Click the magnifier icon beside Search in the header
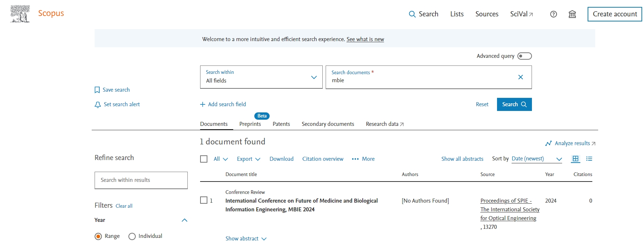Screen dimensions: 644x243 (412, 14)
